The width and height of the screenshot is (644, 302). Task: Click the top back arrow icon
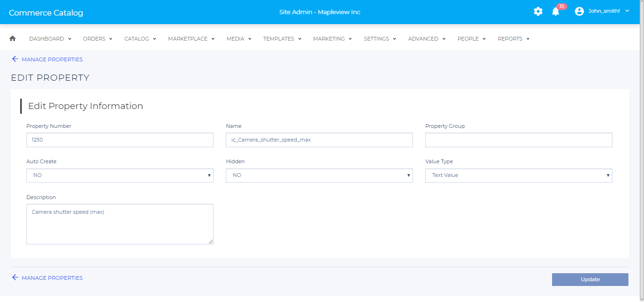point(15,59)
